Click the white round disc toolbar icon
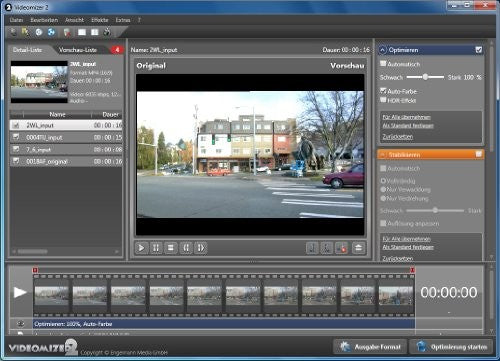Image resolution: width=500 pixels, height=361 pixels. (39, 32)
